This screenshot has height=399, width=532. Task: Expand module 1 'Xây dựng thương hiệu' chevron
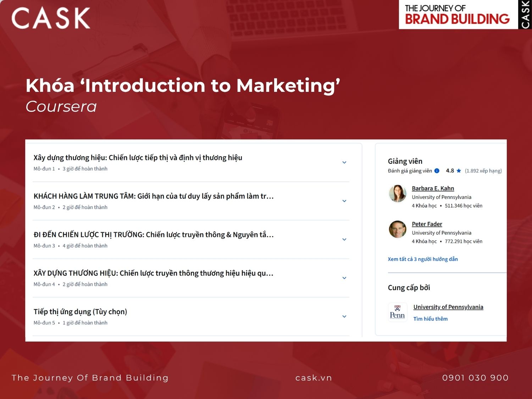coord(344,162)
